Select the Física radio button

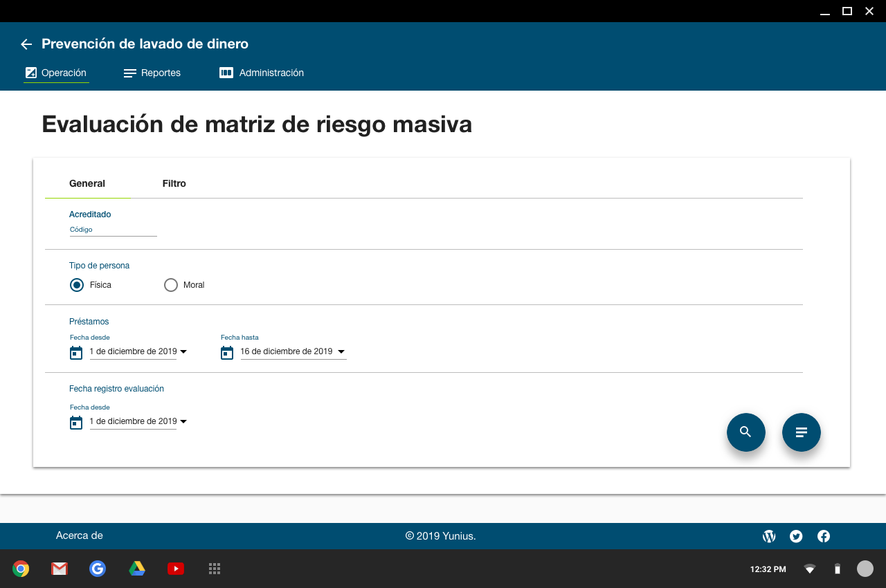(x=77, y=285)
